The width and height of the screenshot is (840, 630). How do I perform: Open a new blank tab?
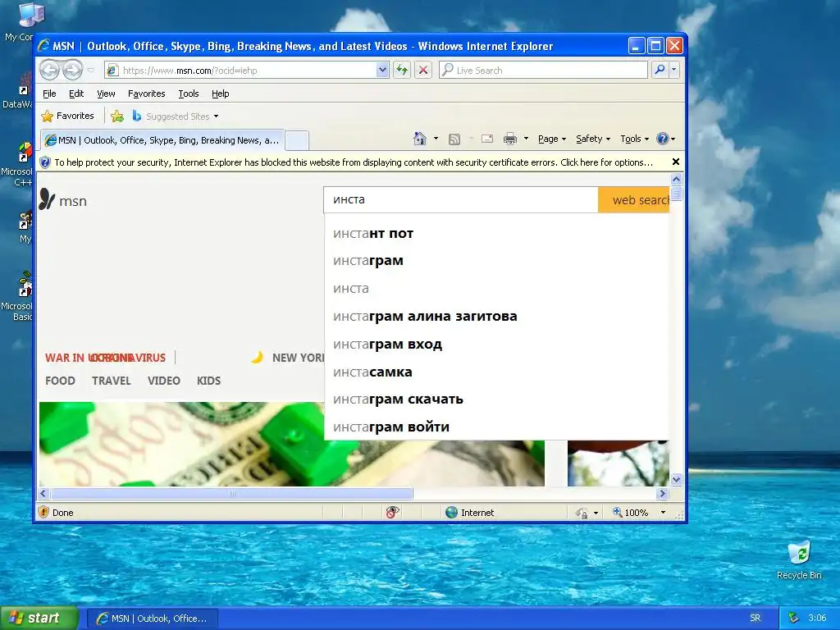click(297, 141)
